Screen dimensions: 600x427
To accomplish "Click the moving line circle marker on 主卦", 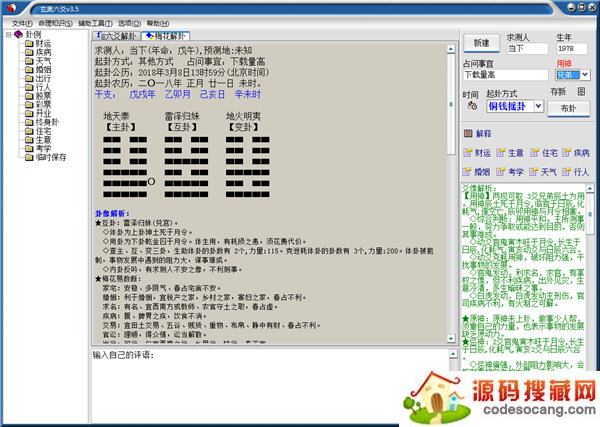I will pos(151,182).
